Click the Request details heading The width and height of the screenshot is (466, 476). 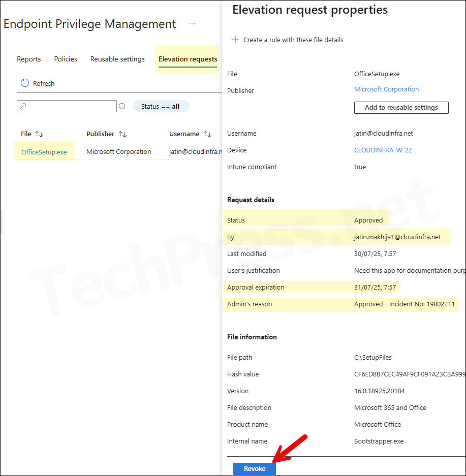click(x=251, y=200)
